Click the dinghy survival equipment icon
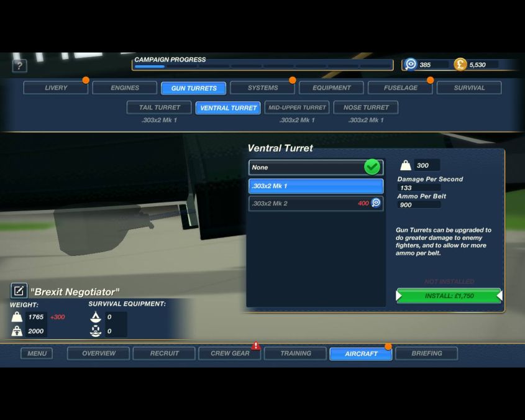 click(x=96, y=317)
